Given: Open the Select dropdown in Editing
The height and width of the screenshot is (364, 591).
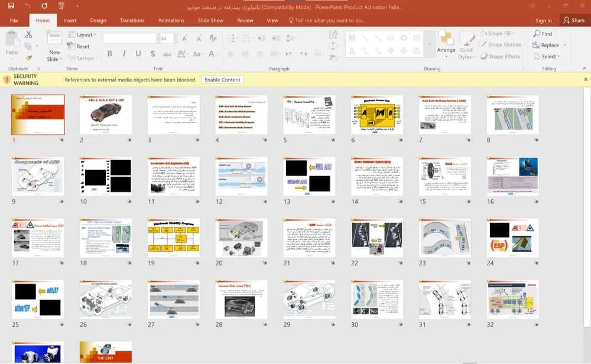Looking at the screenshot, I should (x=547, y=57).
